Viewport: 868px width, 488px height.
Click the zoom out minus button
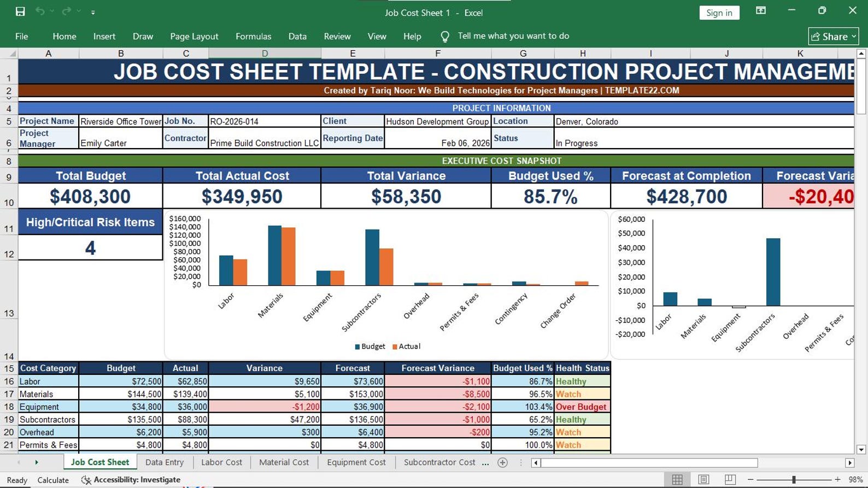[750, 480]
